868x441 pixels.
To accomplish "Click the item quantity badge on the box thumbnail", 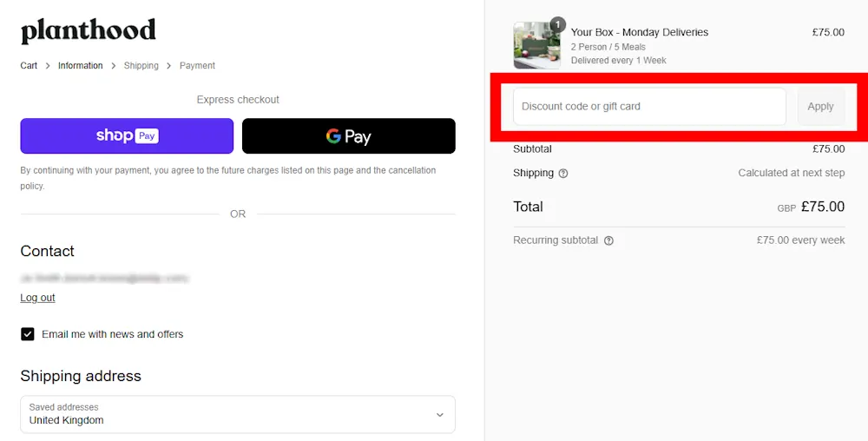I will coord(557,25).
